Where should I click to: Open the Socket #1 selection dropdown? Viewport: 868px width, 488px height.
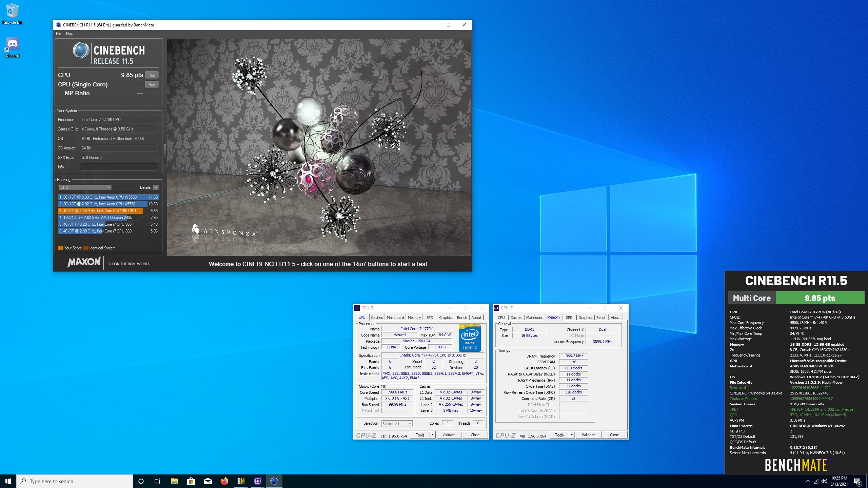click(x=397, y=424)
